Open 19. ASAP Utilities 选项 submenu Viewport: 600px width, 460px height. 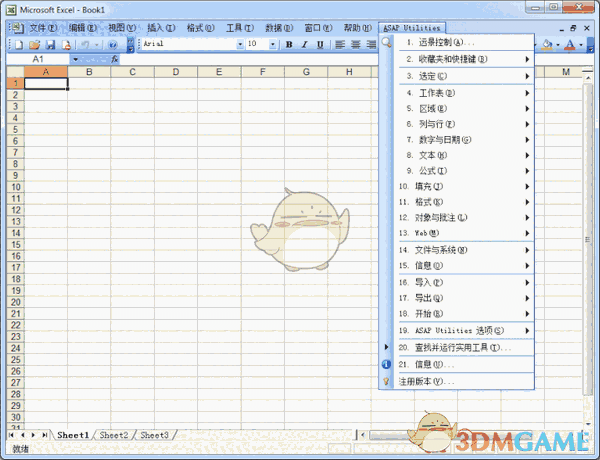tap(464, 330)
